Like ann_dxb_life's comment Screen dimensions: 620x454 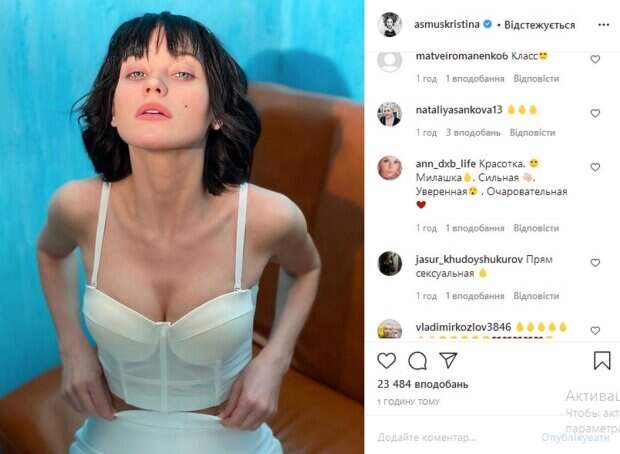595,167
